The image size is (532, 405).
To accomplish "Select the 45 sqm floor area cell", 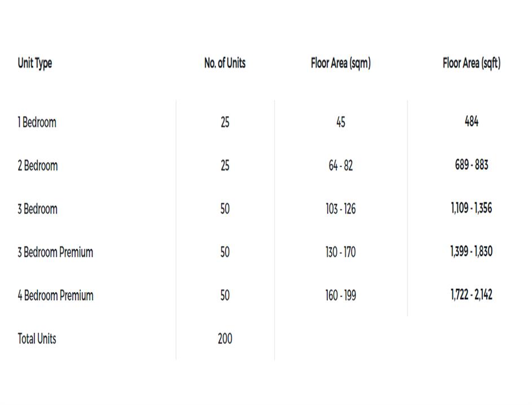I will tap(341, 122).
